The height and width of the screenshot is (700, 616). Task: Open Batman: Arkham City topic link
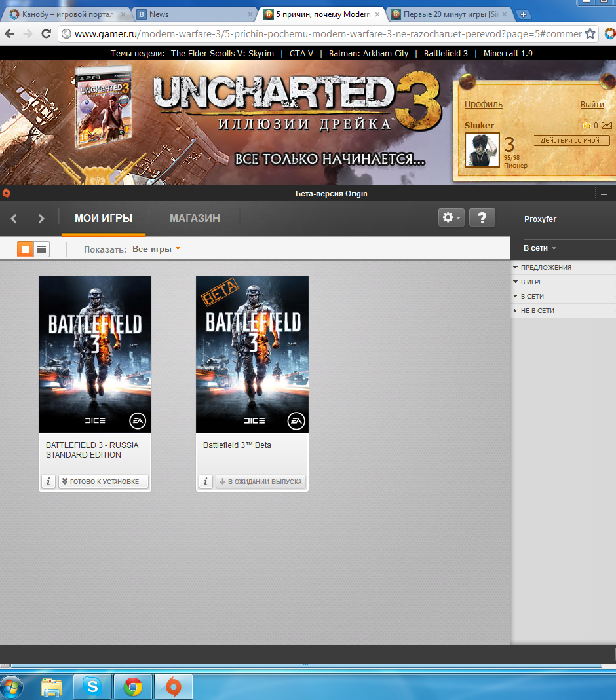(x=368, y=54)
